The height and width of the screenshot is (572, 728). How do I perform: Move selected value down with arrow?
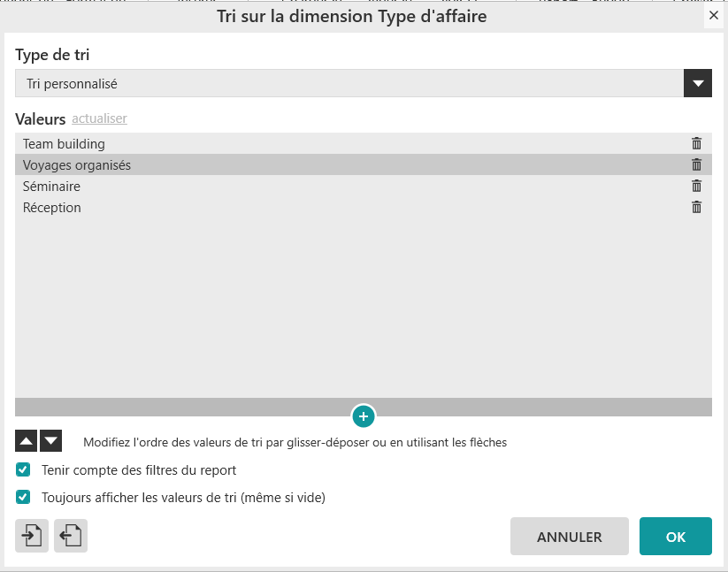[51, 440]
